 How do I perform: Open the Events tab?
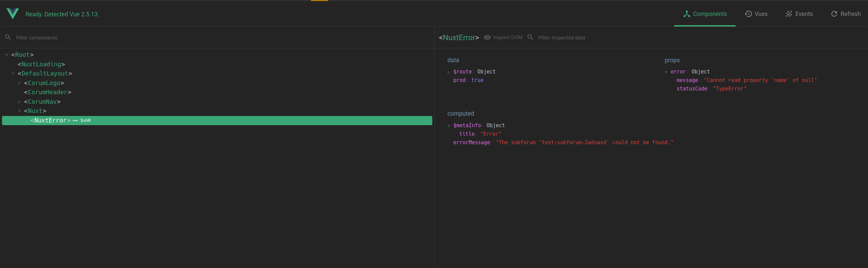point(799,14)
